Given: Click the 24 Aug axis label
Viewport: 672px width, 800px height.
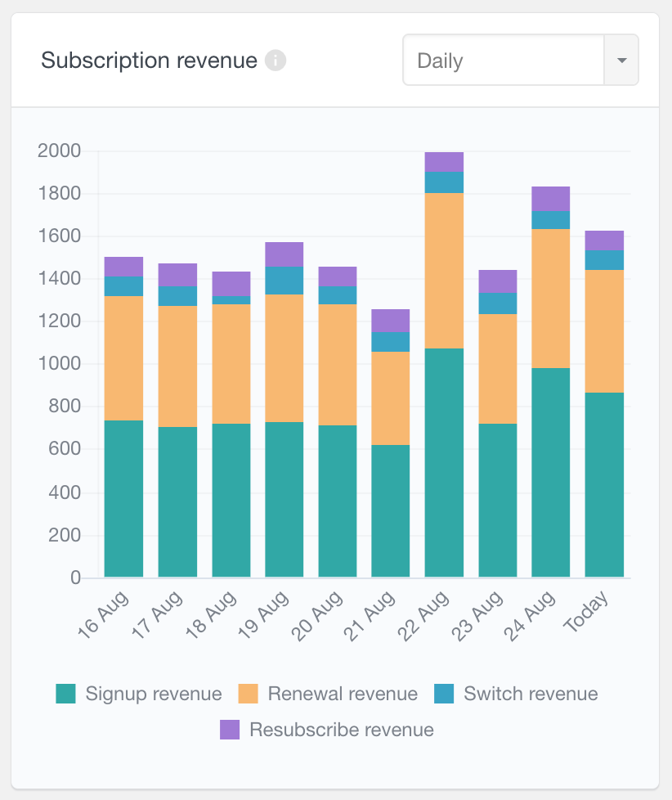Looking at the screenshot, I should (531, 615).
